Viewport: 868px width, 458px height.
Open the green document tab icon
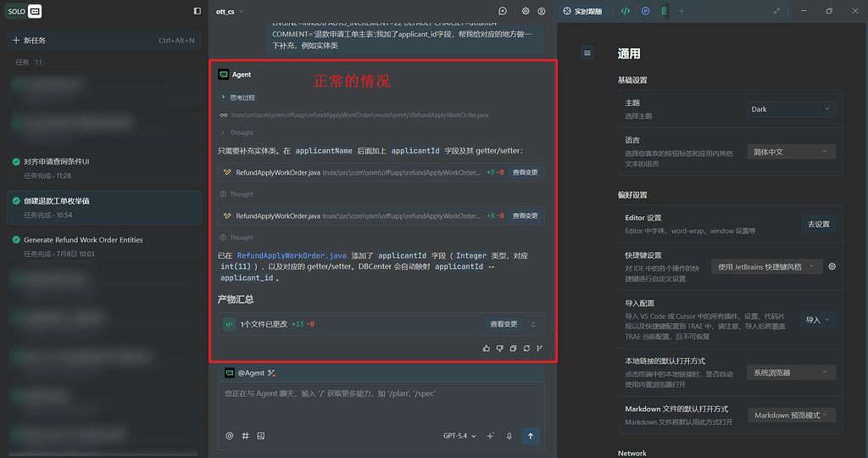tap(665, 11)
